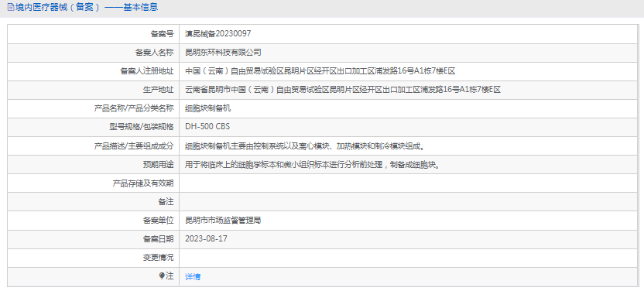Click the 产品描述/主要组成成分 label
The height and width of the screenshot is (291, 644).
point(134,145)
